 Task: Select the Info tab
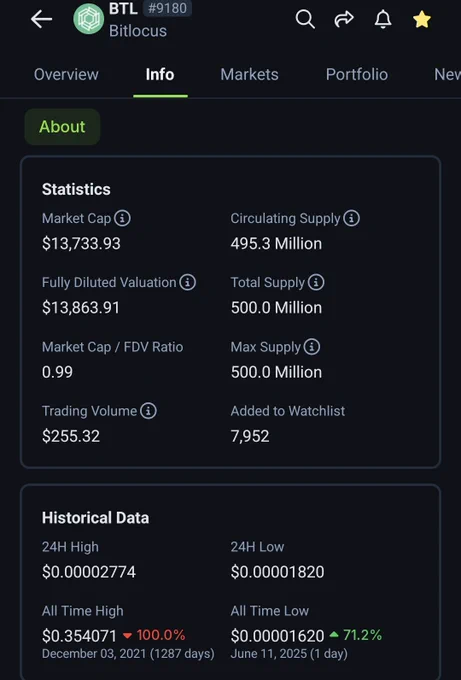[160, 75]
